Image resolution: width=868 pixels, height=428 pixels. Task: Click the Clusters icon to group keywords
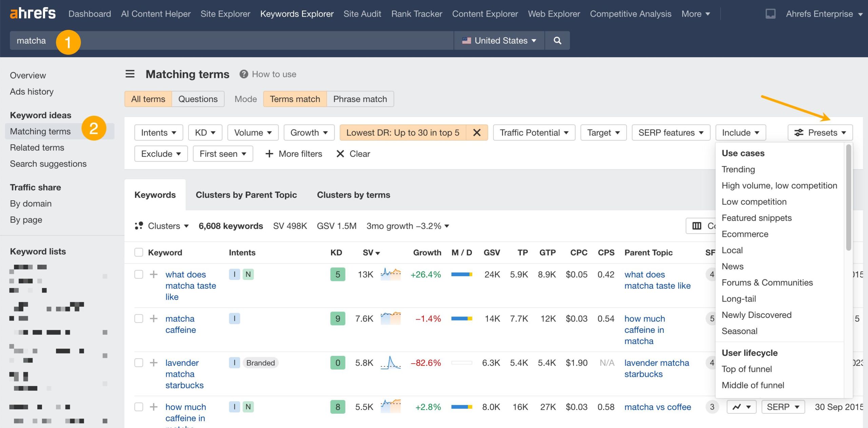137,226
